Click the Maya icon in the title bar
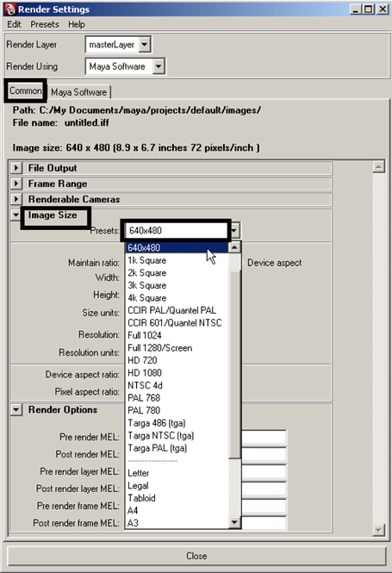The image size is (392, 573). click(x=9, y=9)
